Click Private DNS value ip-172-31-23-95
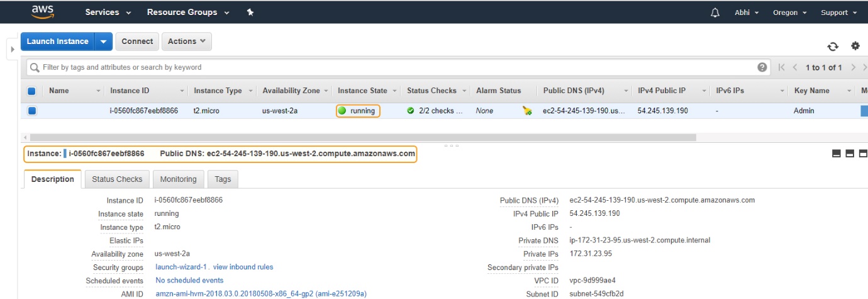 coord(640,240)
